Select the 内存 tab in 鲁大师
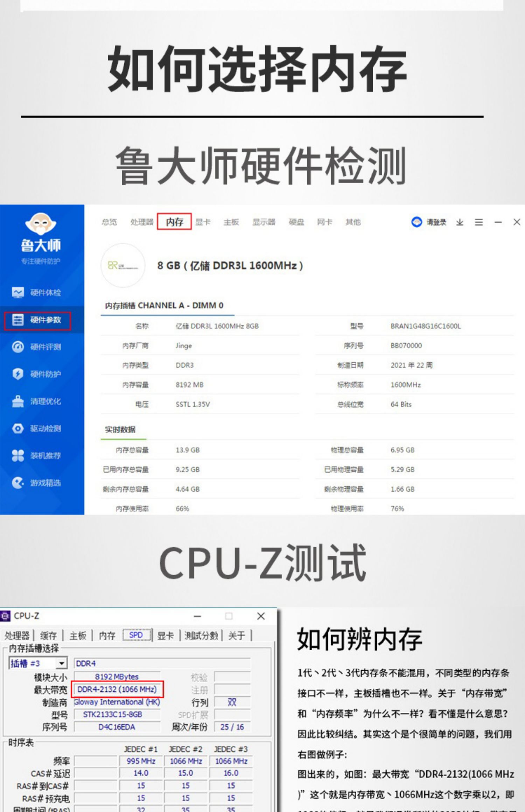 pyautogui.click(x=174, y=222)
